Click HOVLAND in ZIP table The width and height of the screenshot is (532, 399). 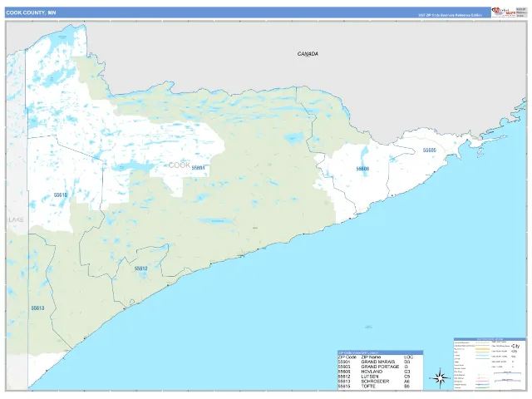(372, 372)
